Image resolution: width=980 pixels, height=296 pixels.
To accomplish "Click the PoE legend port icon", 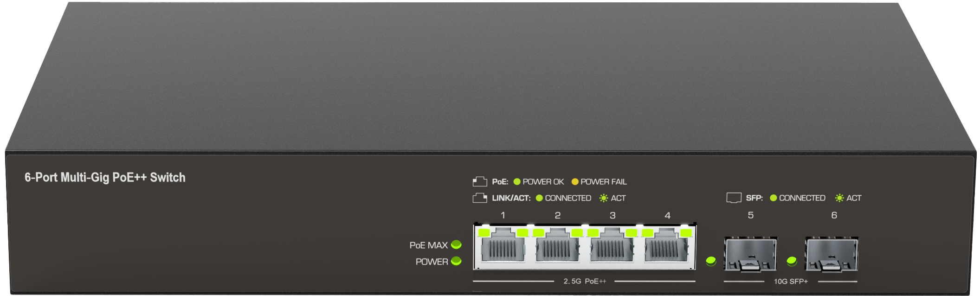I will (480, 181).
